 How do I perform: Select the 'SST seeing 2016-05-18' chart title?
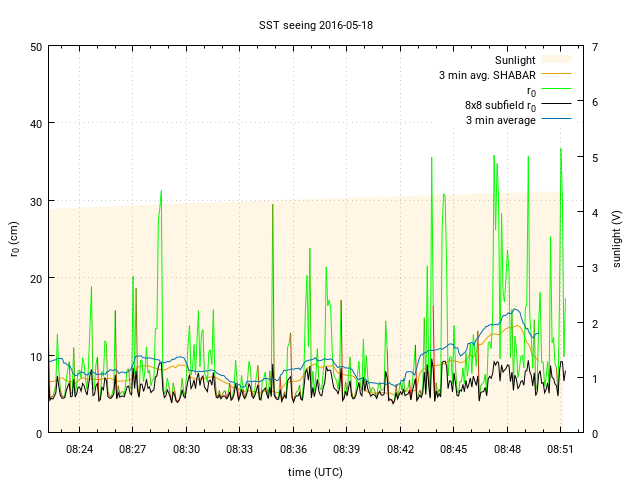319,24
